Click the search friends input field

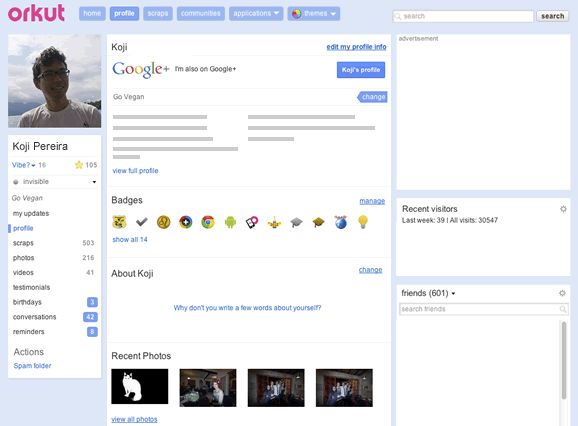coord(484,309)
